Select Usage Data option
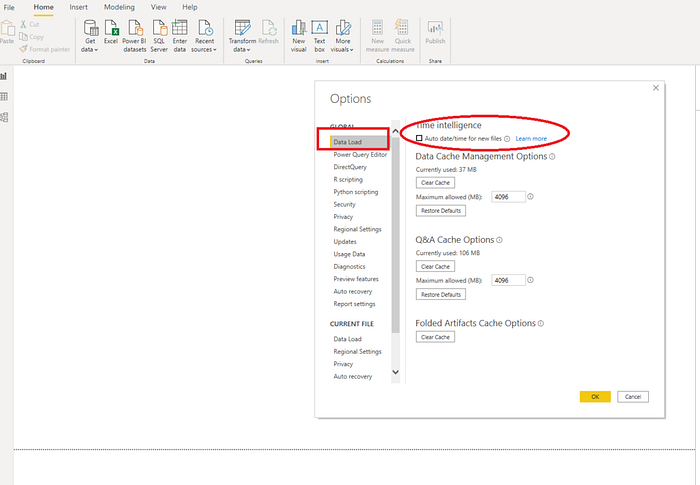 349,254
